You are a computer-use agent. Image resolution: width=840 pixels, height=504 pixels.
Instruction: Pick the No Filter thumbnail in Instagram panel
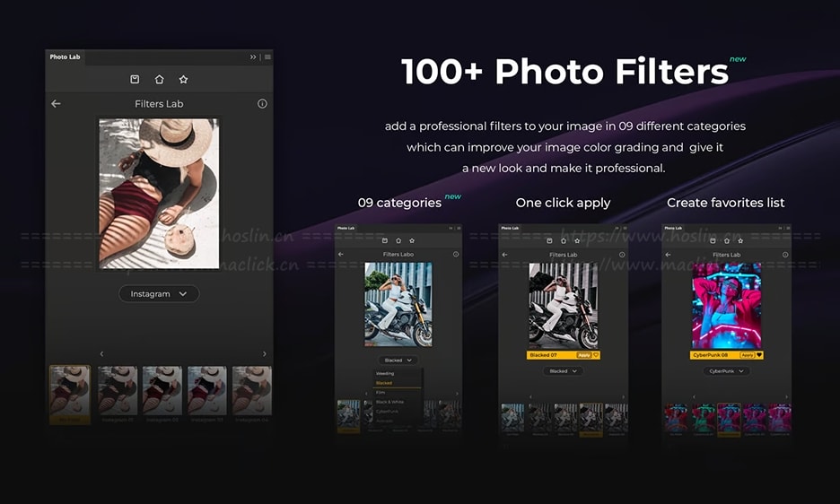(x=70, y=395)
